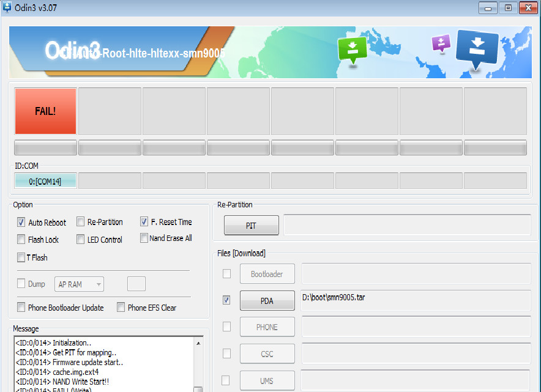Toggle the Dump checkbox

pos(21,283)
